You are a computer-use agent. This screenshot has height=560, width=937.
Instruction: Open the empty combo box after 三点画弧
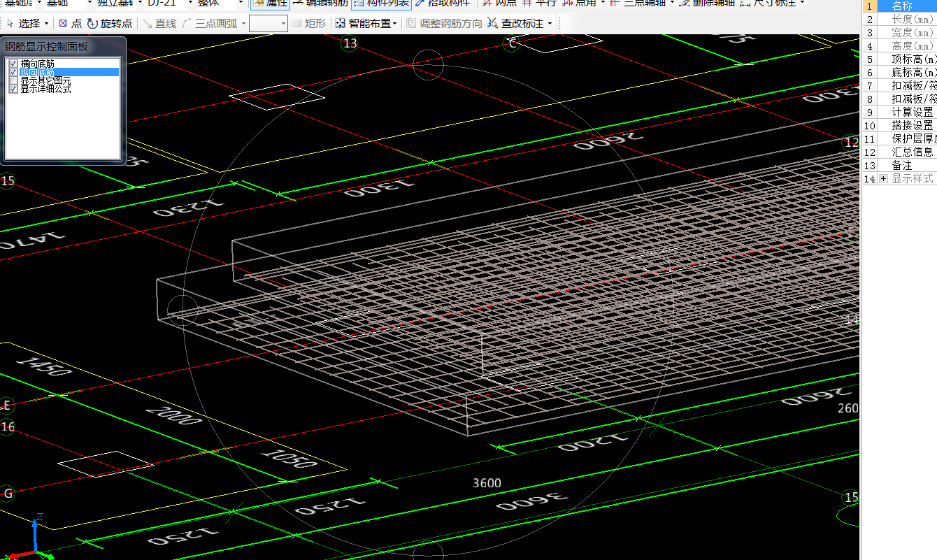coord(269,24)
